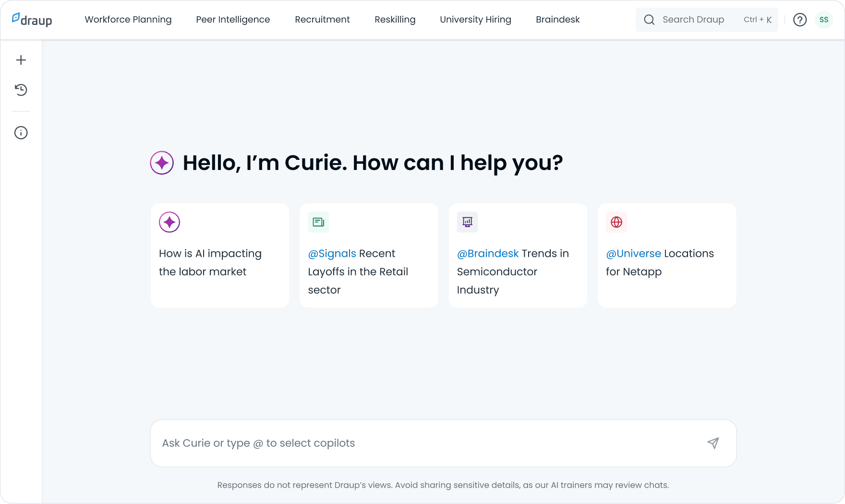The image size is (845, 504).
Task: Open the info icon in sidebar
Action: tap(21, 133)
